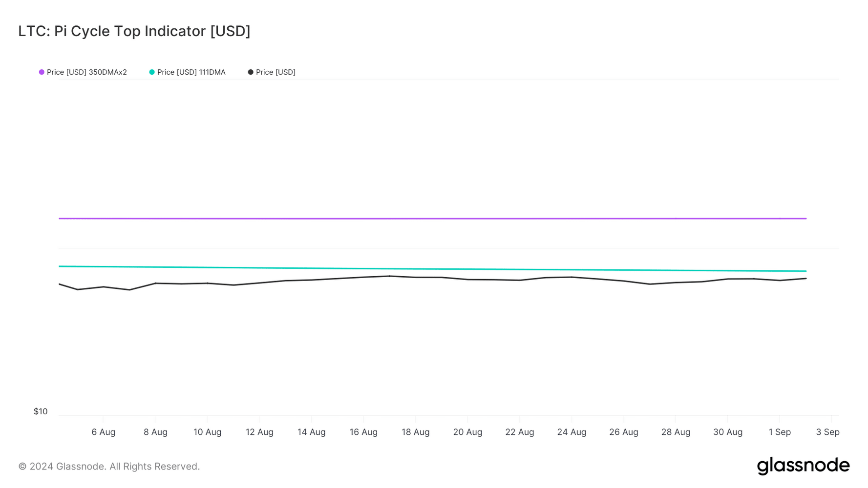Image resolution: width=868 pixels, height=488 pixels.
Task: Toggle the Price [USD] 111DMA series label
Action: coord(191,72)
